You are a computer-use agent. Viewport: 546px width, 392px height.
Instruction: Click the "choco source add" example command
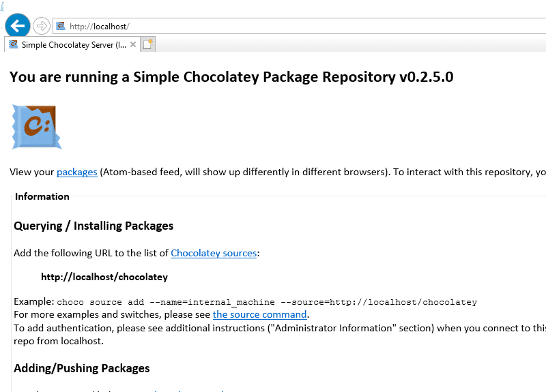pos(267,302)
